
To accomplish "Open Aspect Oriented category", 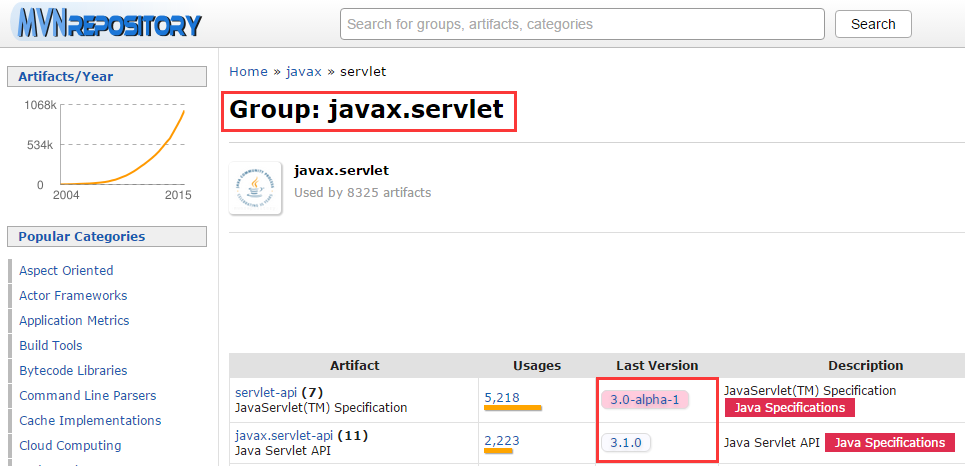I will (66, 270).
